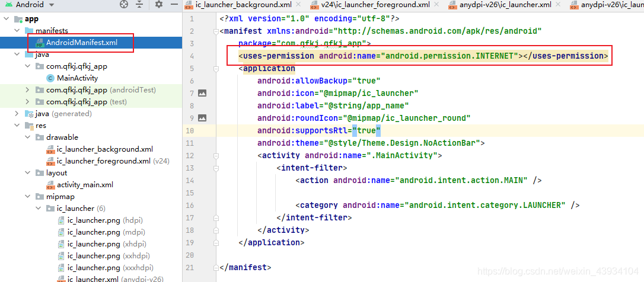Click the gutter image preview icon on line 7

(x=202, y=93)
